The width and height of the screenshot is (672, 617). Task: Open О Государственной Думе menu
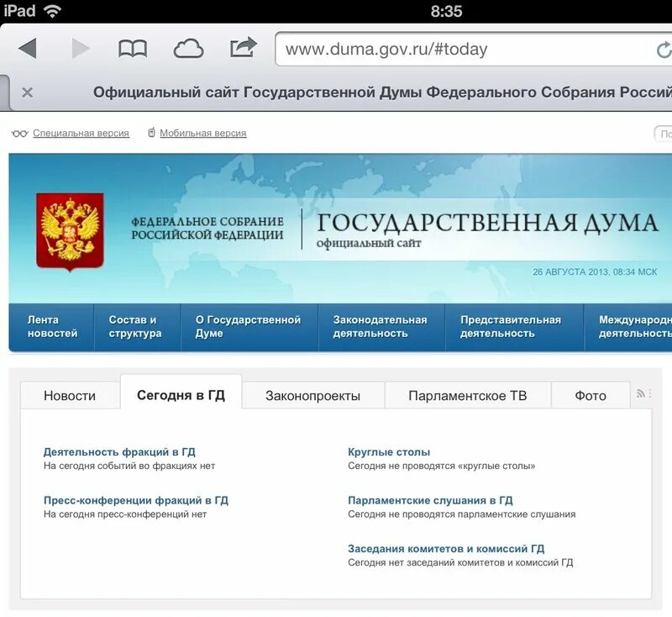click(248, 327)
